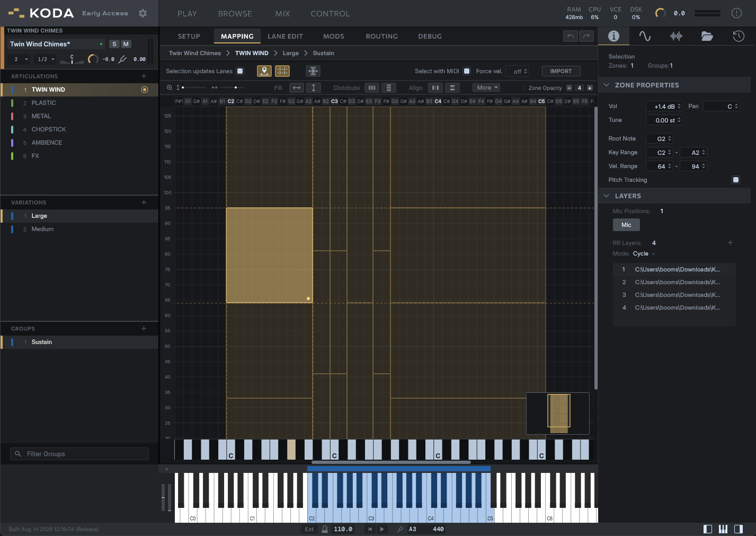
Task: Add a new variation with plus
Action: click(x=144, y=203)
